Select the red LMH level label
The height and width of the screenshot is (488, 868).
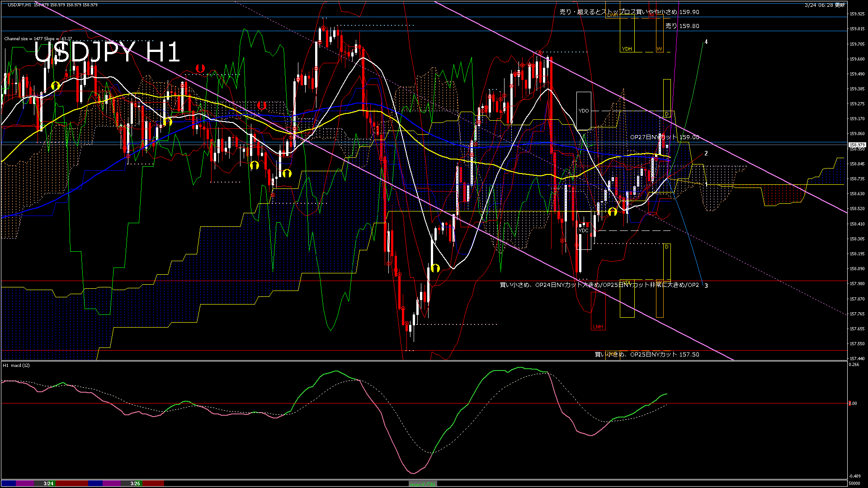[598, 327]
